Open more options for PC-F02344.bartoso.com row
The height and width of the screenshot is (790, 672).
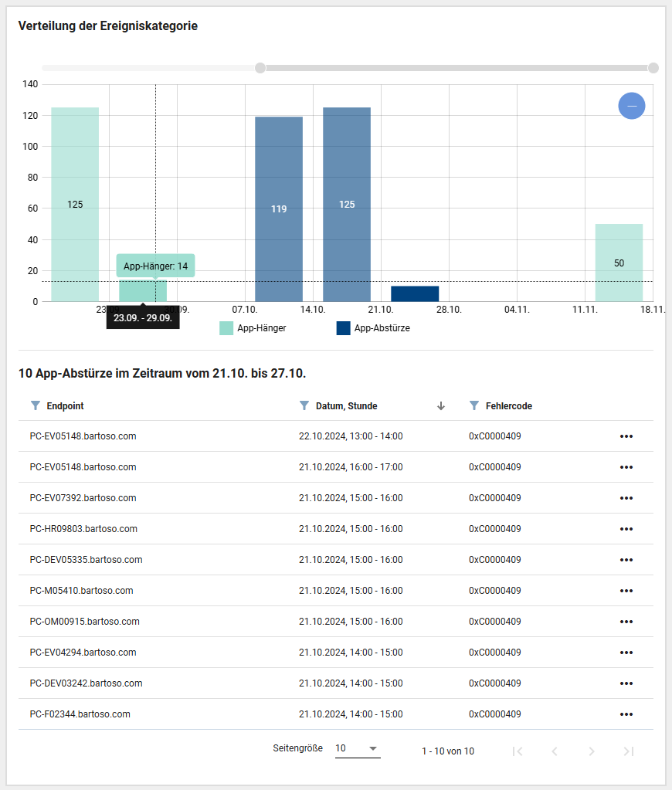626,714
